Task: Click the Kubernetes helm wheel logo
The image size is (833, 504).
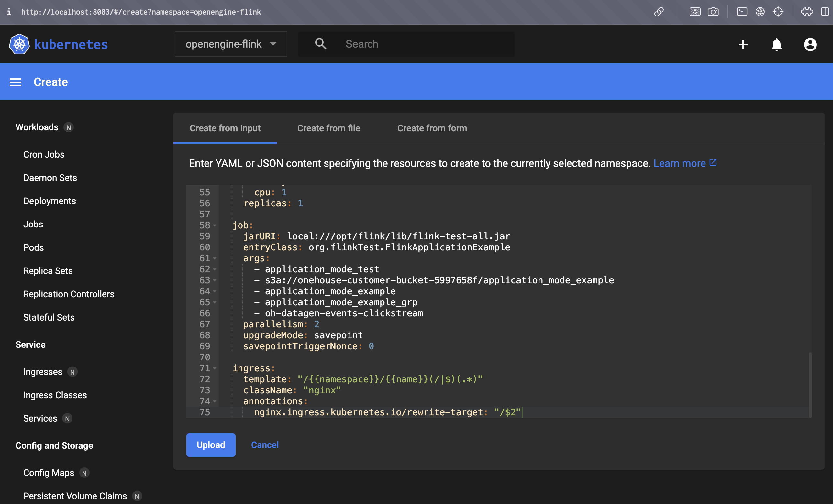Action: [19, 44]
